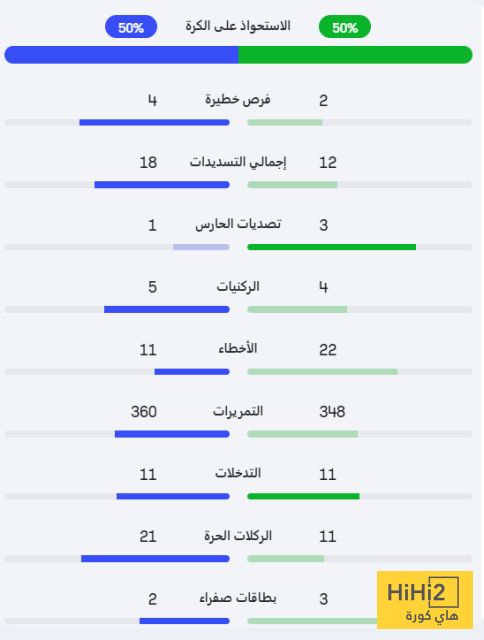Click the value 18 for إجمالي التسديدات
This screenshot has height=640, width=484.
point(148,162)
